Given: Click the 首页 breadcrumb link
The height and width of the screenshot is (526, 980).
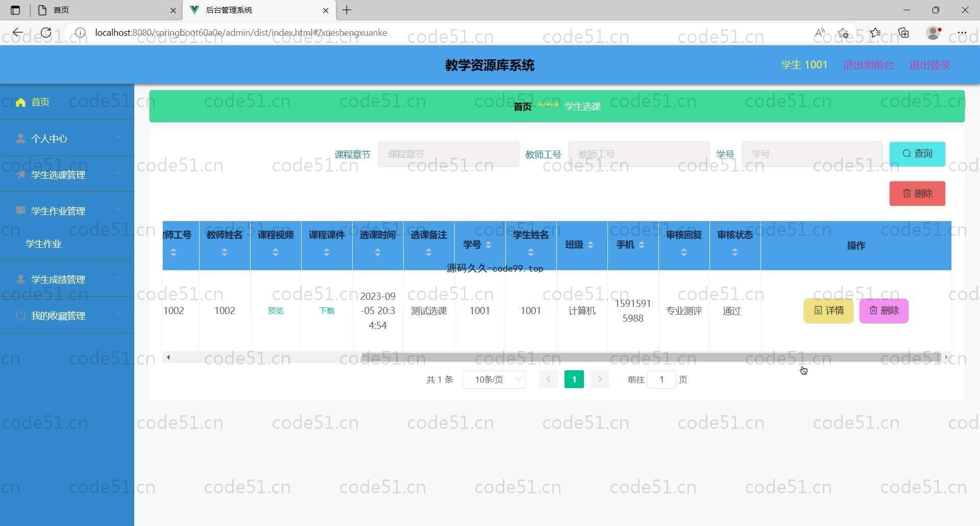Looking at the screenshot, I should click(x=522, y=106).
